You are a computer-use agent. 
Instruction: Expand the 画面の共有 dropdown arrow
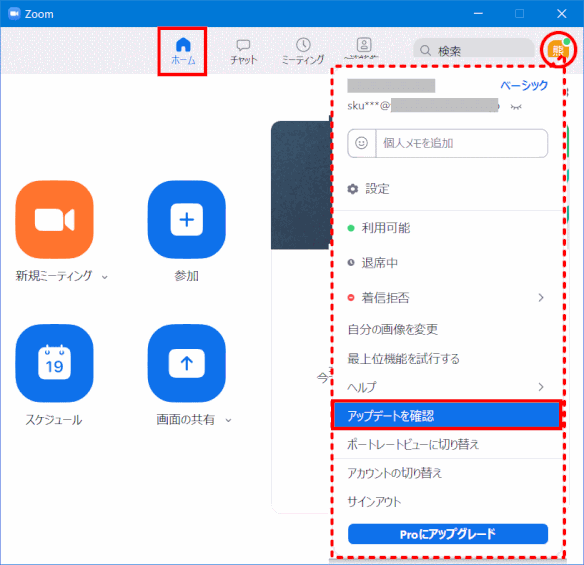(229, 420)
